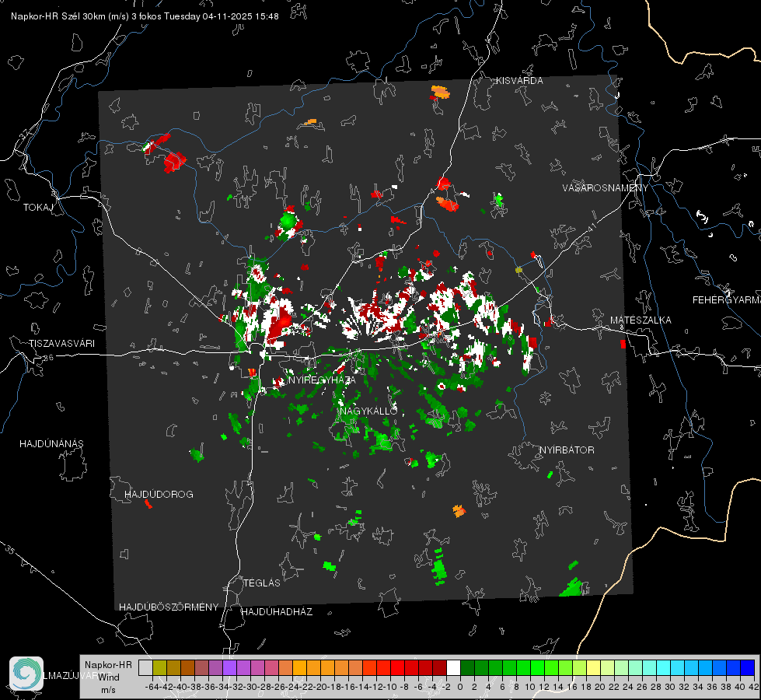The width and height of the screenshot is (761, 700).
Task: Click the '-64' value on the legend scale
Action: (152, 687)
